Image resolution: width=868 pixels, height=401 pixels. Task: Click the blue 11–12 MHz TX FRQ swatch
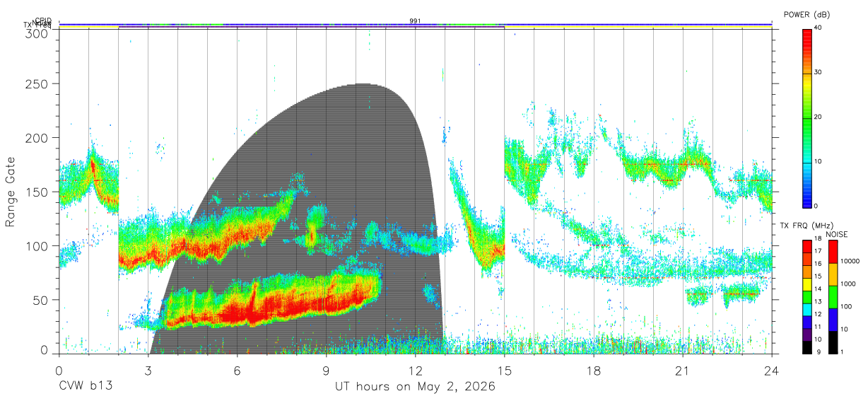click(807, 322)
